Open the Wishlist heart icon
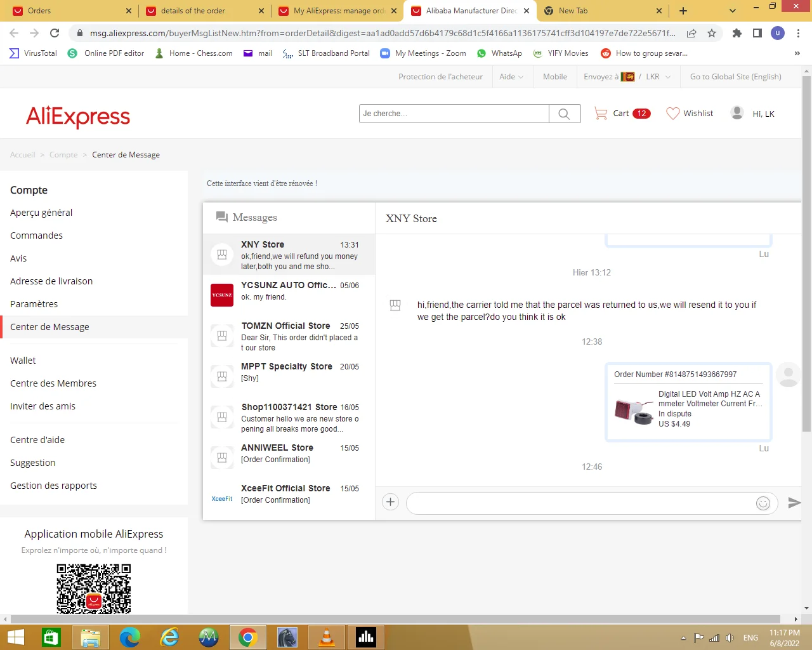Image resolution: width=812 pixels, height=650 pixels. coord(672,114)
